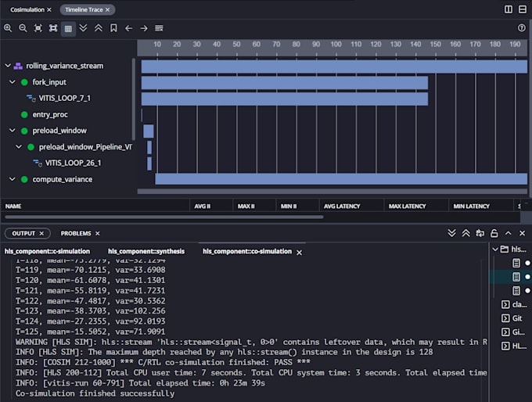
Task: Sort by the NAME column header
Action: click(13, 206)
